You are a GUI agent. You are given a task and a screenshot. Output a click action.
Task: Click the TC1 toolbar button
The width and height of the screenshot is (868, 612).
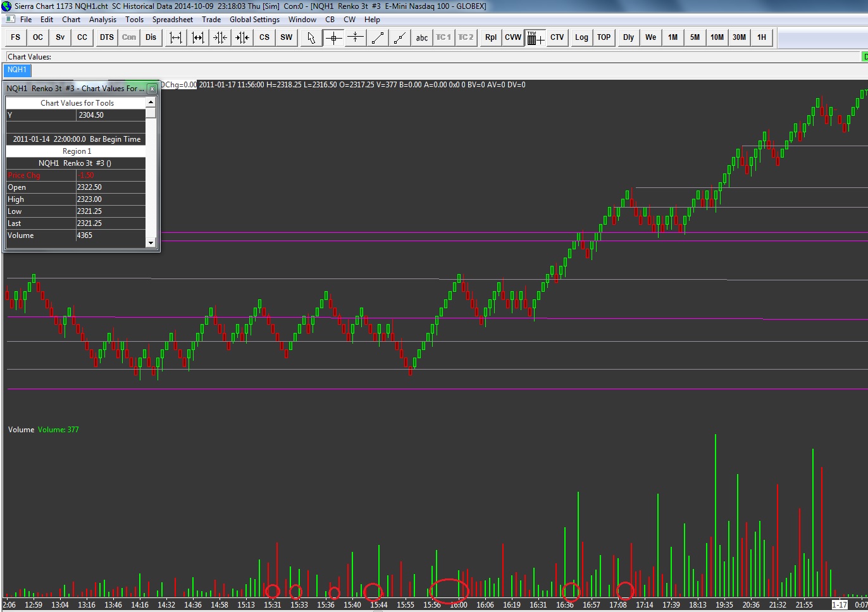[x=444, y=37]
